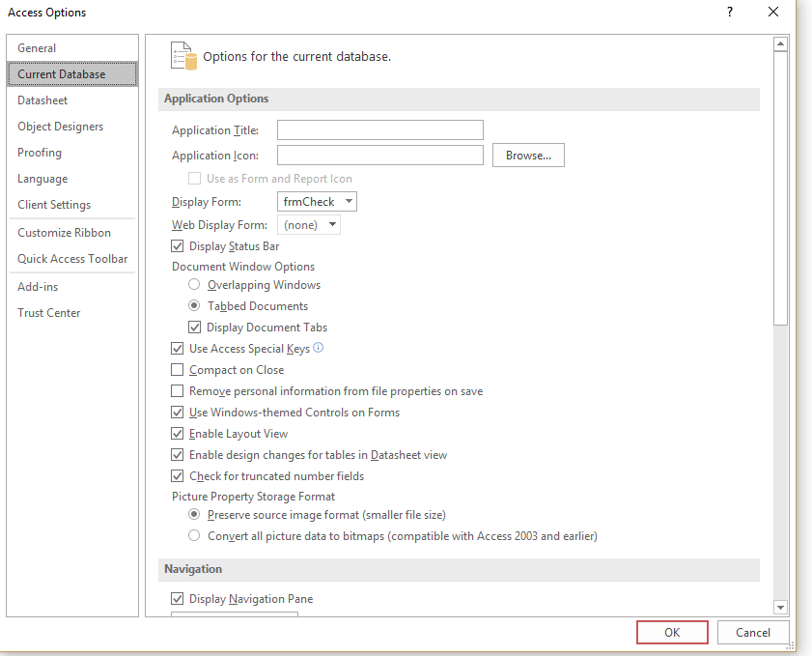Toggle design changes for tables in Datasheet view

coord(177,454)
